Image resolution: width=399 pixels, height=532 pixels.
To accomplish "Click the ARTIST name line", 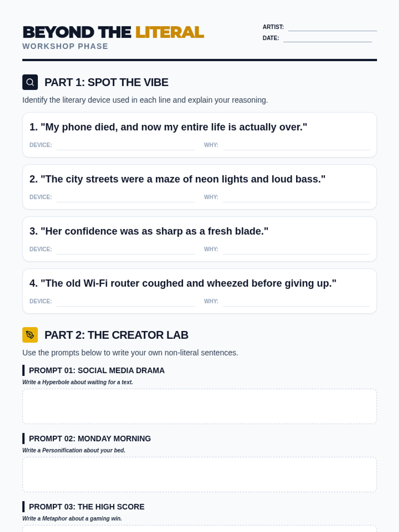I will coord(332,27).
